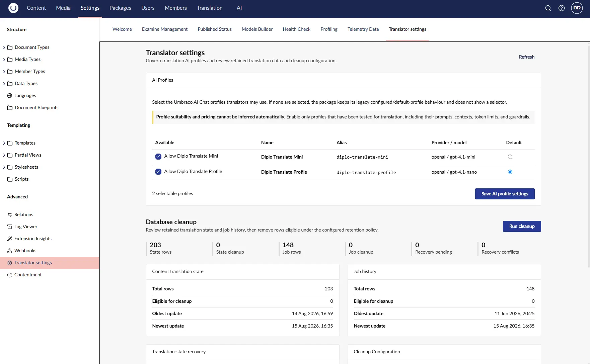590x364 pixels.
Task: Click the Run cleanup button
Action: coord(522,226)
